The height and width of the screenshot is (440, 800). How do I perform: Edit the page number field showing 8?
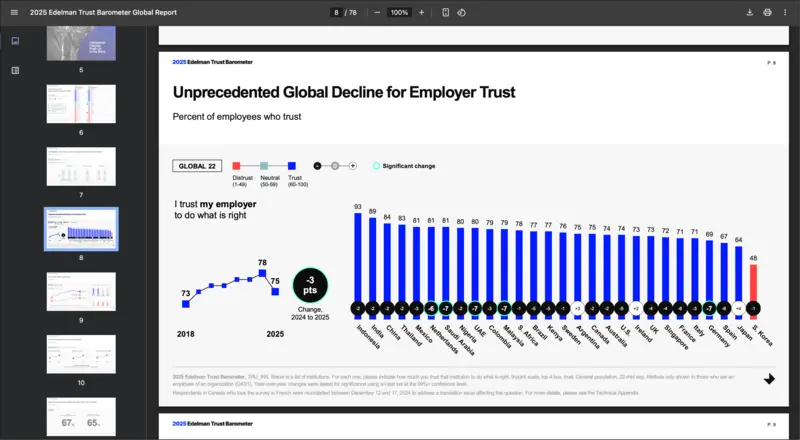[336, 12]
